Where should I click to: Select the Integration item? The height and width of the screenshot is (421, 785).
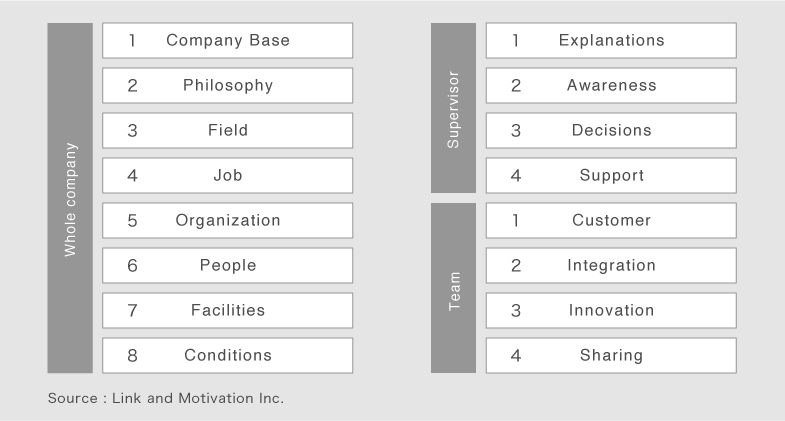click(x=611, y=266)
